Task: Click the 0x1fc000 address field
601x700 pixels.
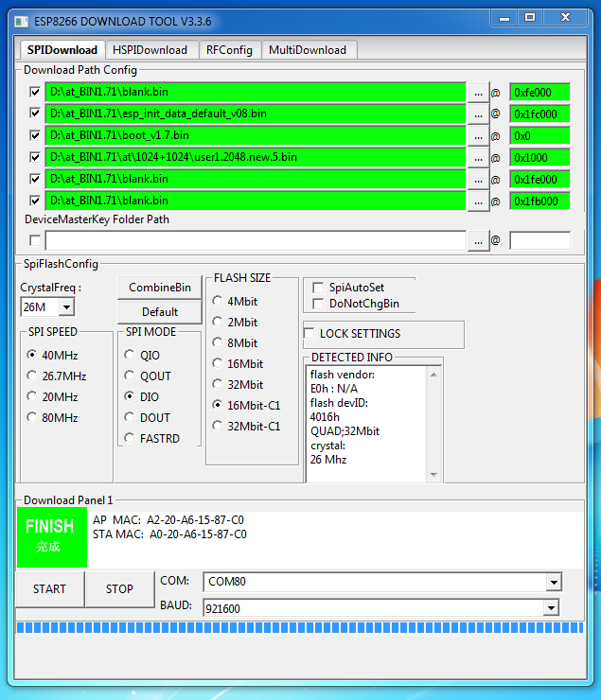Action: (539, 114)
